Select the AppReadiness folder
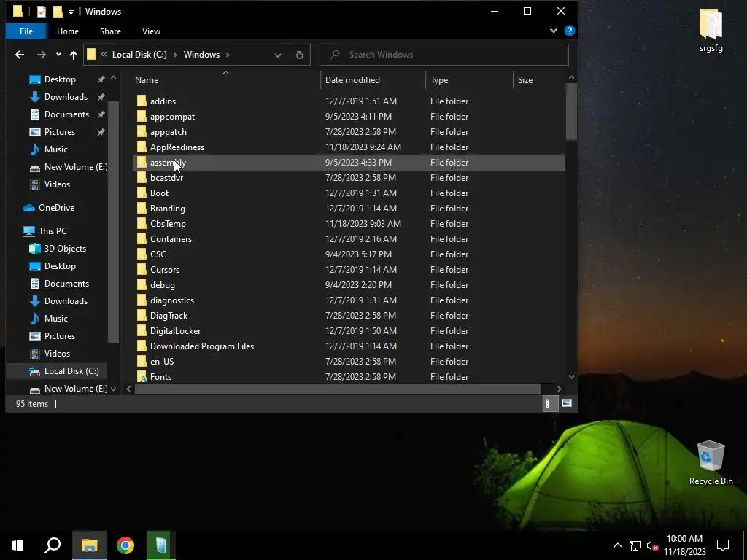The width and height of the screenshot is (747, 560). (177, 147)
